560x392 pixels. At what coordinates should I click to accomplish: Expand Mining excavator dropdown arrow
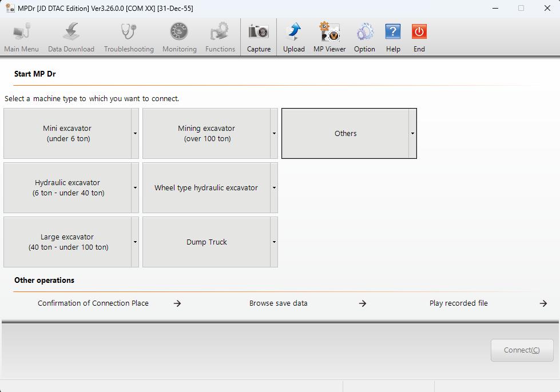point(274,133)
